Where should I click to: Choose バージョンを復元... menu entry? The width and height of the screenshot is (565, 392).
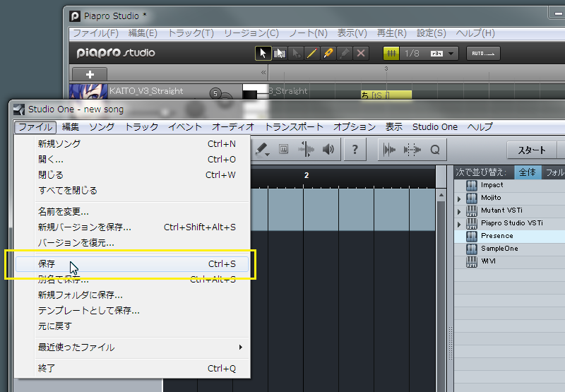coord(133,242)
